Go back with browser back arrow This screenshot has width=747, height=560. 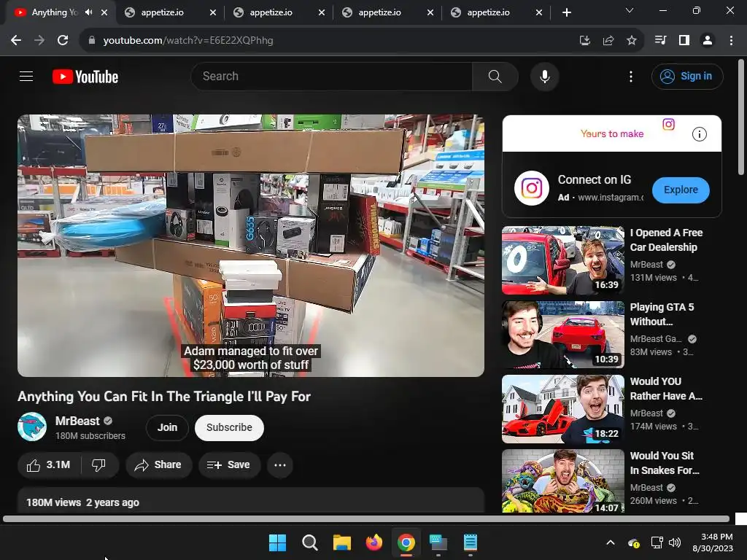(x=16, y=41)
